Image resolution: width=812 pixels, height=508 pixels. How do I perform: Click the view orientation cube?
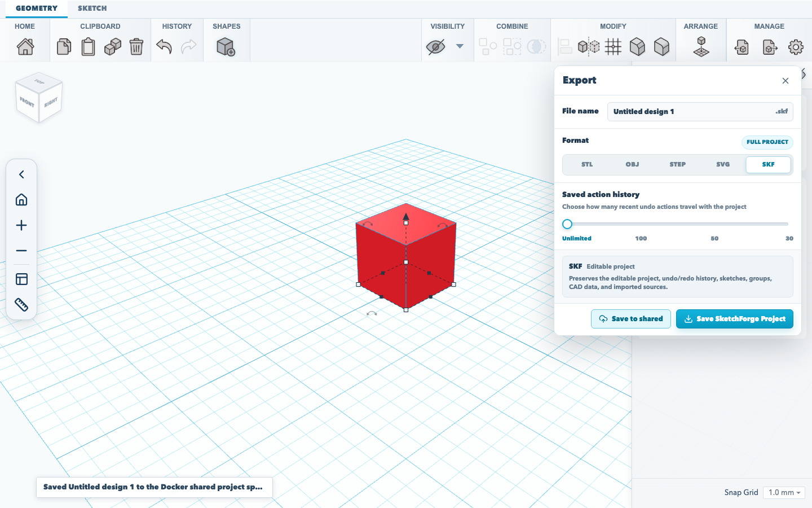(x=39, y=97)
